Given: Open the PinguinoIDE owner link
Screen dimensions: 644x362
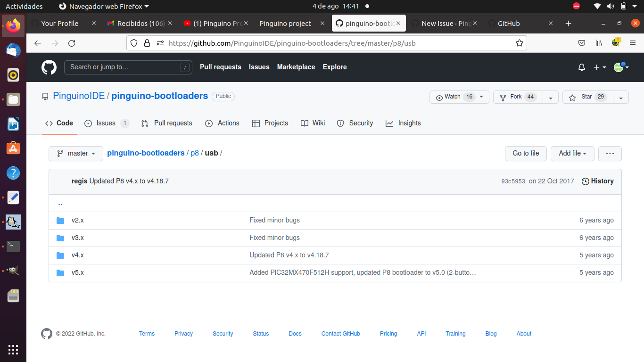Looking at the screenshot, I should (x=79, y=96).
